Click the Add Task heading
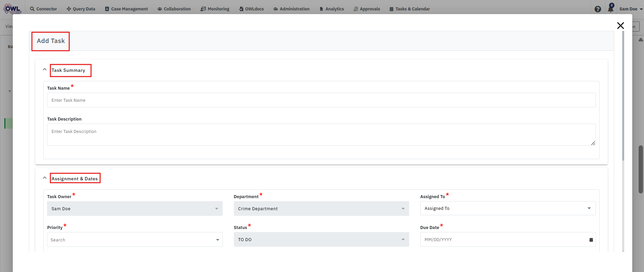 (x=51, y=41)
